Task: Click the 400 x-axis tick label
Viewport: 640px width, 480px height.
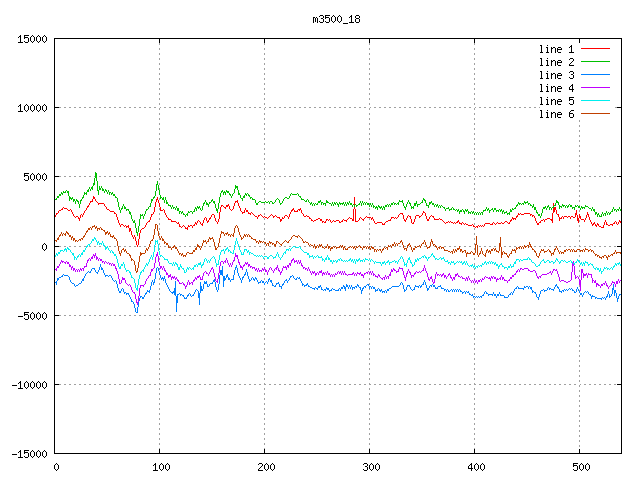Action: (474, 467)
